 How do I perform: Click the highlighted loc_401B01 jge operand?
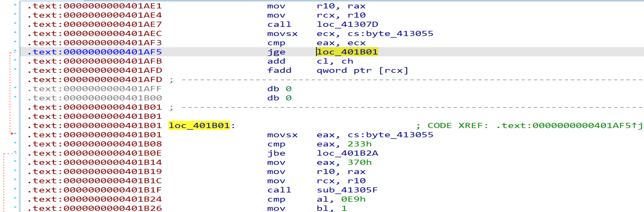[347, 52]
